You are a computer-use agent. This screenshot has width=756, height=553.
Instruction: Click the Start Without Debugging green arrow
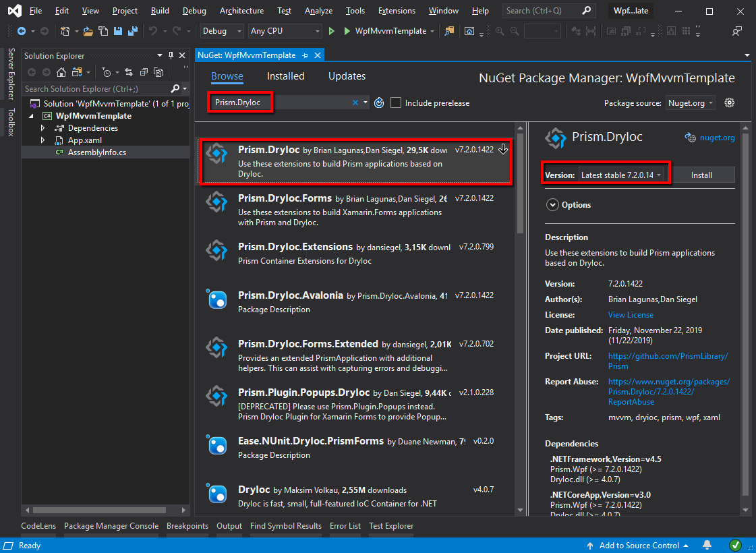[331, 31]
